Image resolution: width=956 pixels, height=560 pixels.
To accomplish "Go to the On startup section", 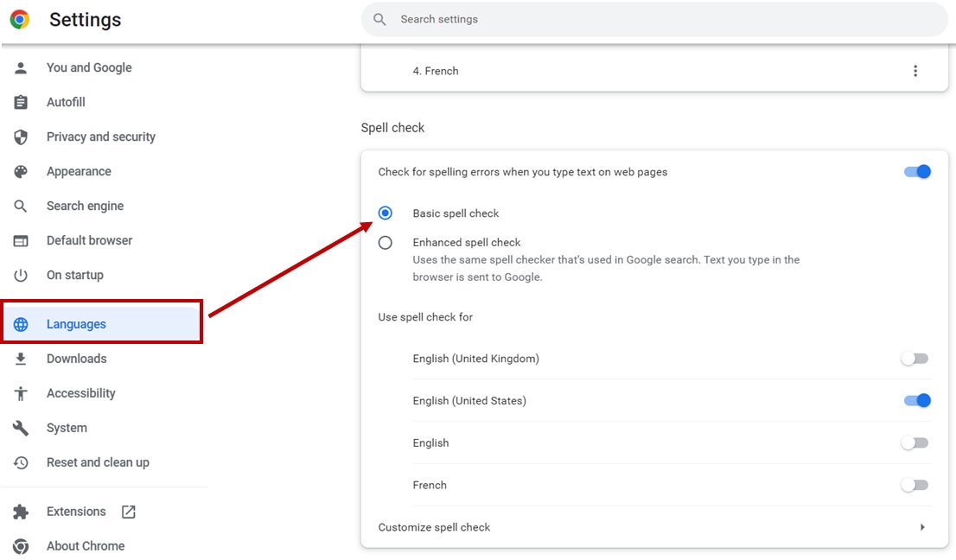I will click(x=74, y=275).
